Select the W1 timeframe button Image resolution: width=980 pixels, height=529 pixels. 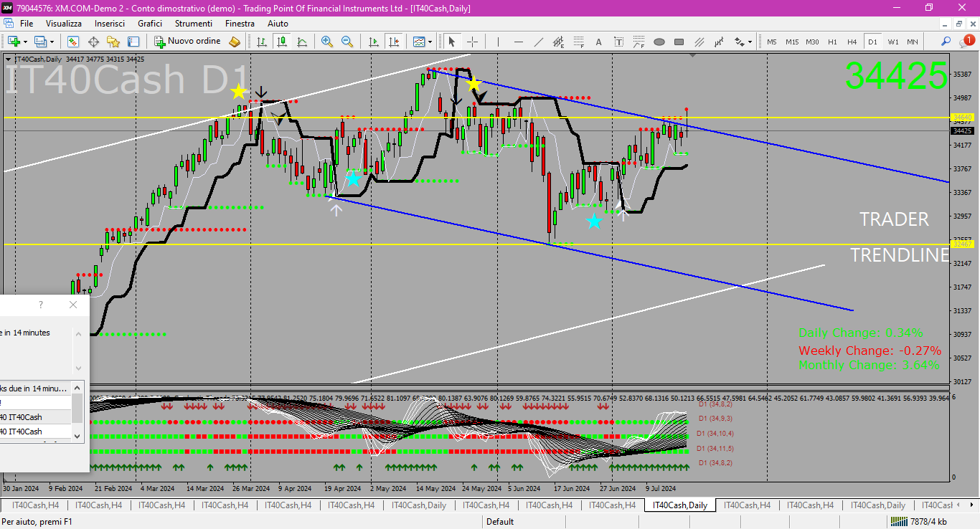tap(893, 42)
